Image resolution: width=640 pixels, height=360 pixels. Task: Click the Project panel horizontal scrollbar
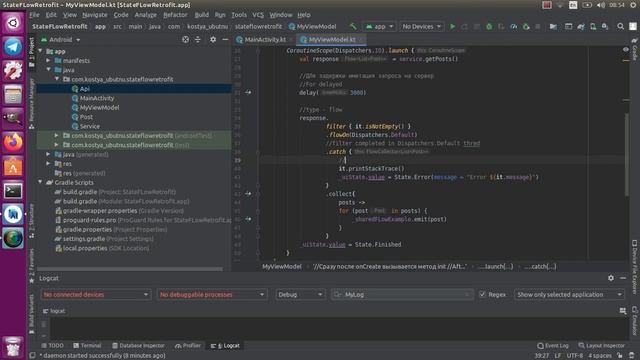(130, 269)
